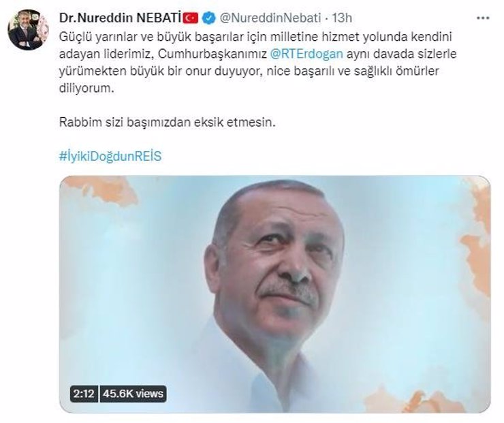Follow the @RTErdogan mention link
This screenshot has width=504, height=423.
point(306,54)
